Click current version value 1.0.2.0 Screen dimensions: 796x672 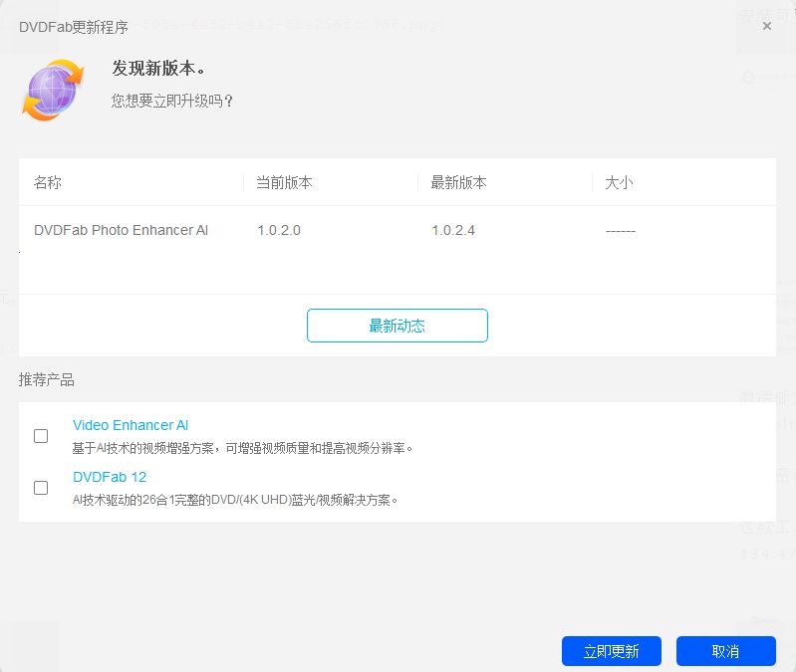pyautogui.click(x=279, y=230)
